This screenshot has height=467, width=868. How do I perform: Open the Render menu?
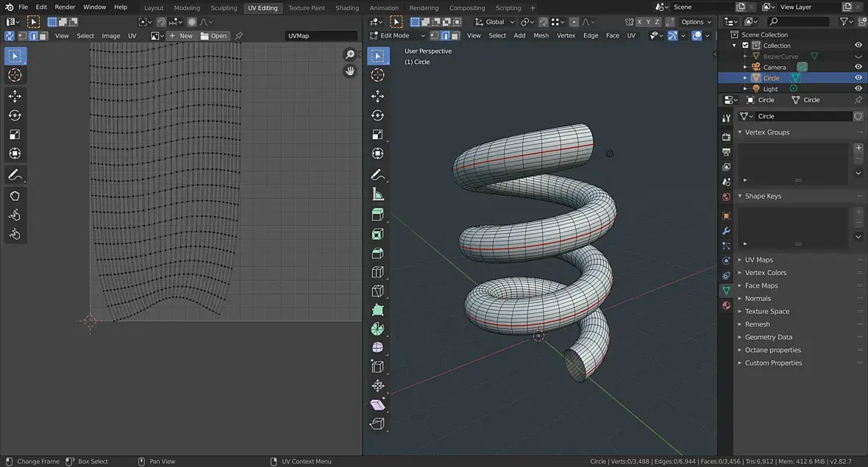point(65,7)
